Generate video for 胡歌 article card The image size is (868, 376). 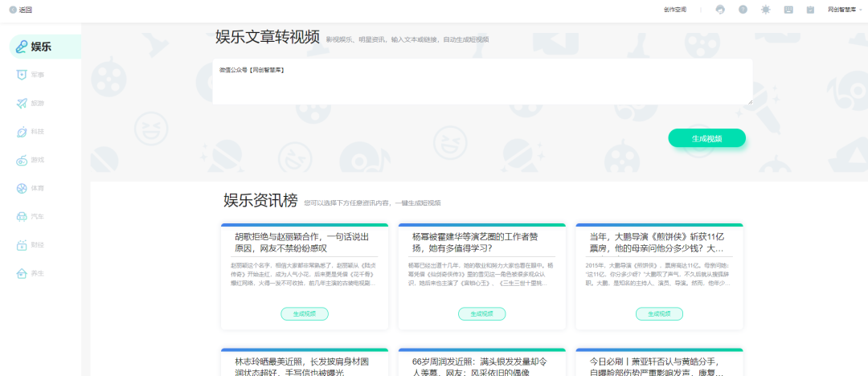(305, 313)
